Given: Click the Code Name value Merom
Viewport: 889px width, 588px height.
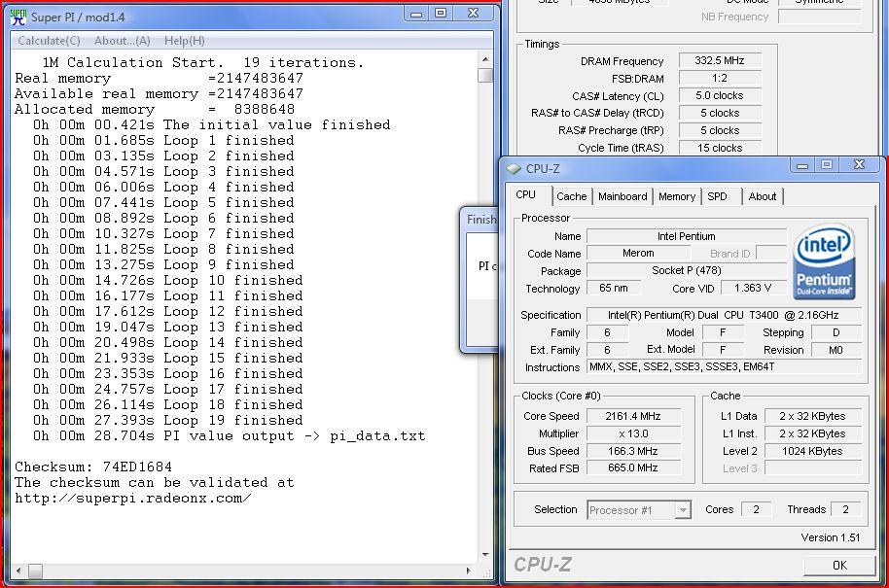Looking at the screenshot, I should point(638,254).
